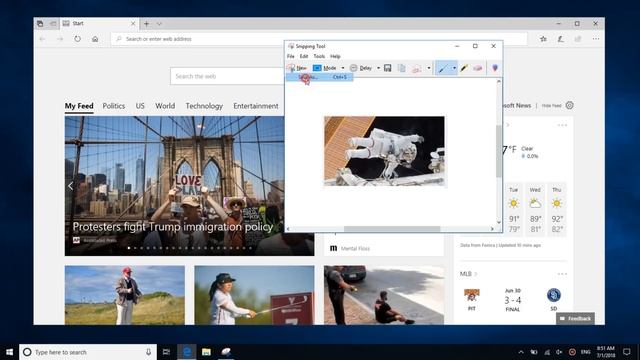640x360 pixels.
Task: Expand the Delay dropdown arrow
Action: (378, 68)
